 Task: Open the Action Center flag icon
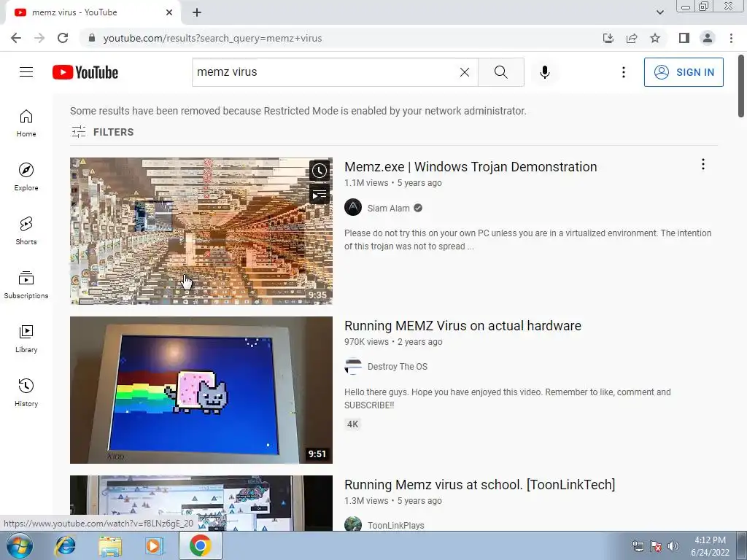pos(656,546)
